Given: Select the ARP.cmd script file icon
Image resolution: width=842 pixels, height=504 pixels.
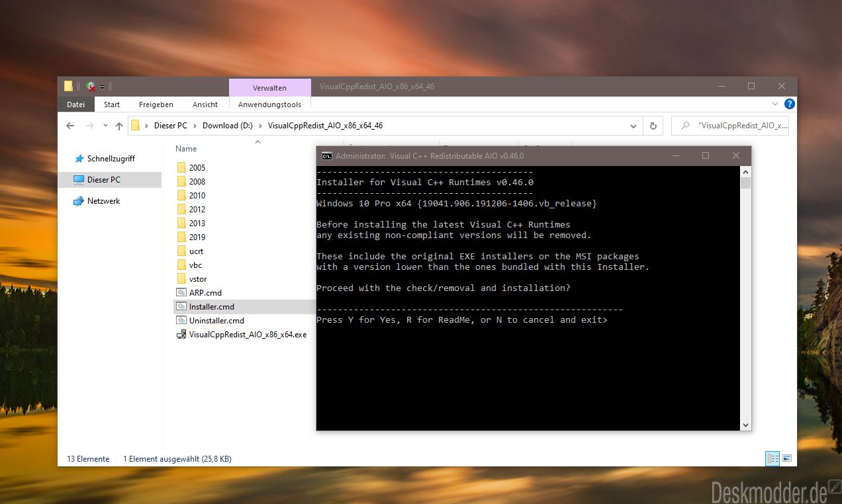Looking at the screenshot, I should (182, 292).
